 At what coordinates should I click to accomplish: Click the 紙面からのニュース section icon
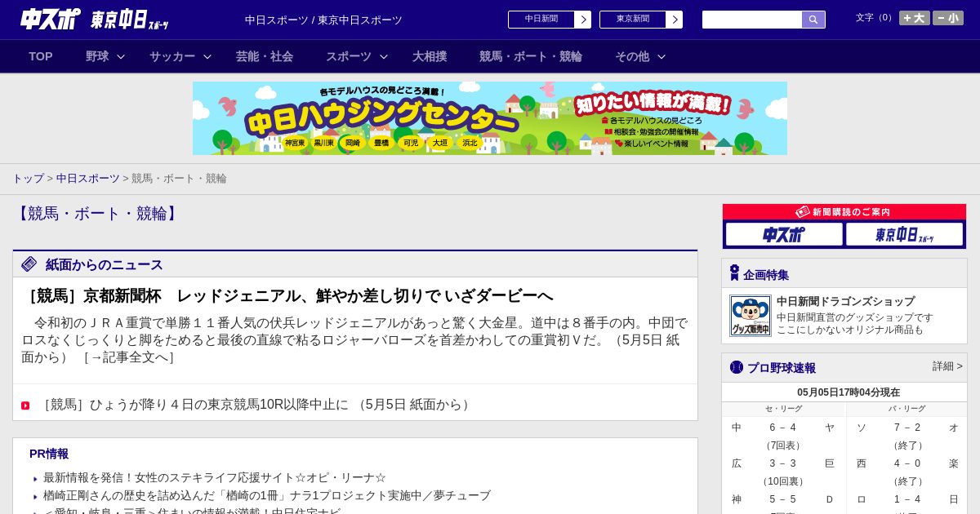(29, 264)
